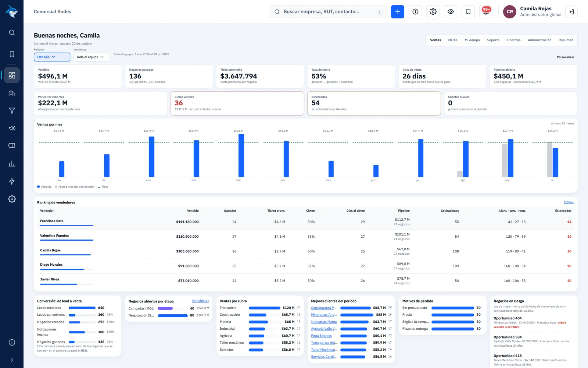
Task: Select the dashboard grid icon in sidebar
Action: pos(12,75)
